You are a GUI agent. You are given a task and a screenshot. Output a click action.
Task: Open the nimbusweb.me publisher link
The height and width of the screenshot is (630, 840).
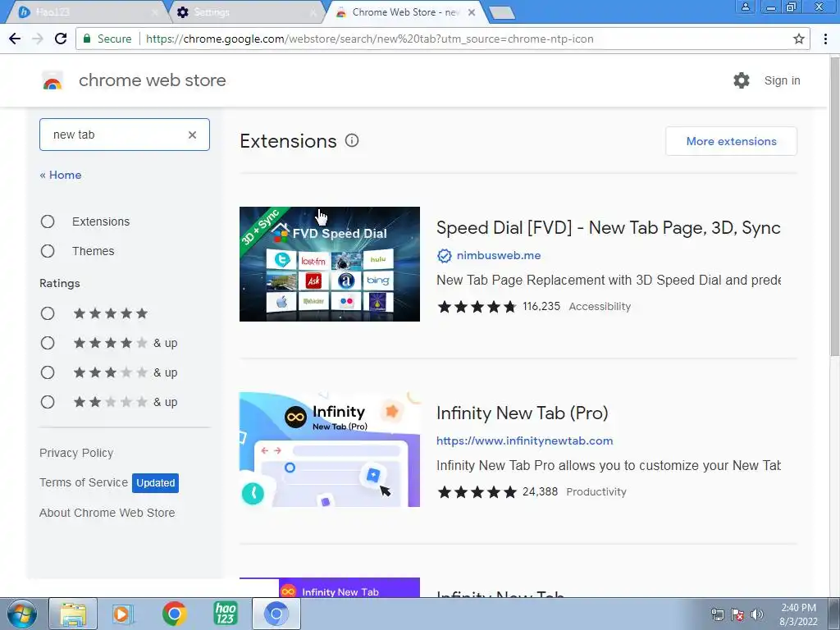[499, 256]
